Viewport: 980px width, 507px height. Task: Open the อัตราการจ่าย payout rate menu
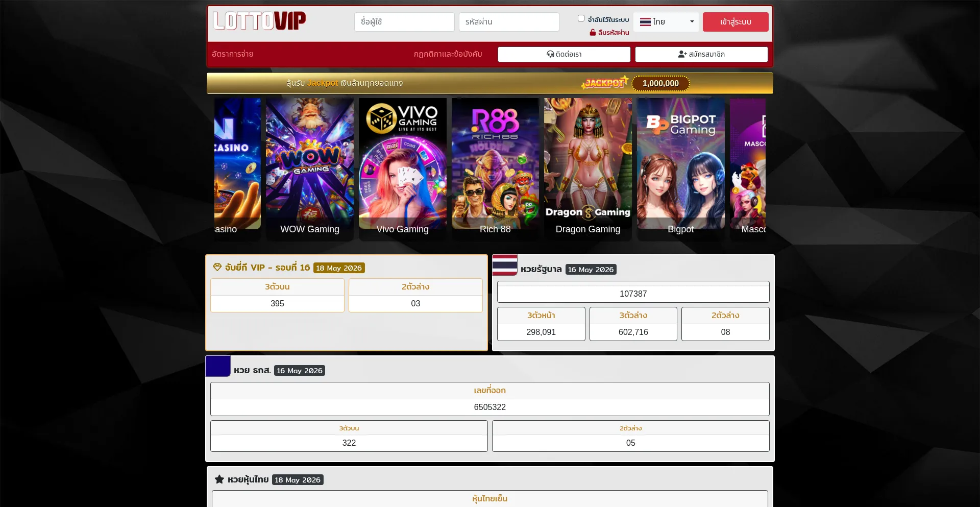pyautogui.click(x=233, y=54)
